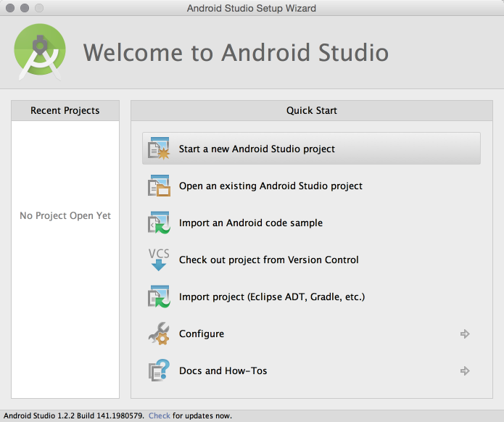The image size is (504, 422).
Task: Expand the arrow next to Configure
Action: coord(465,334)
